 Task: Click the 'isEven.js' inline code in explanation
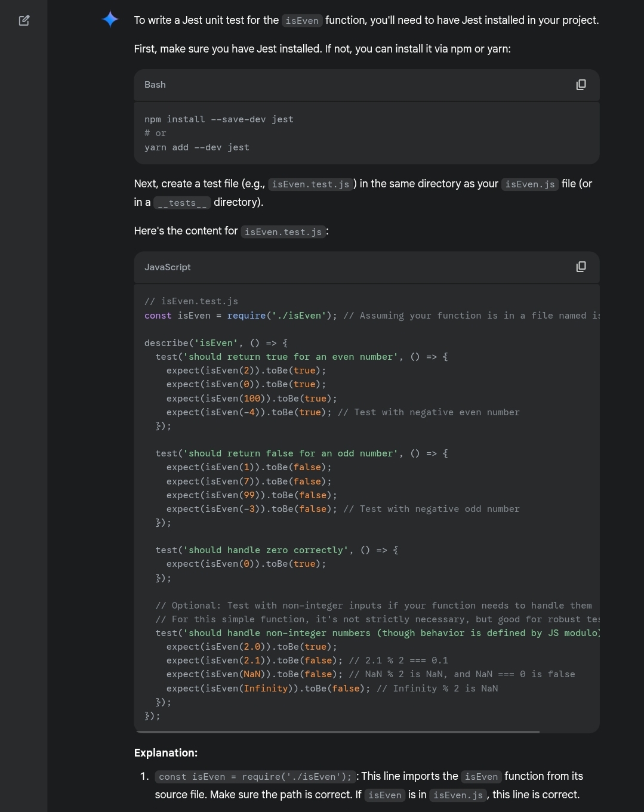[x=458, y=795]
